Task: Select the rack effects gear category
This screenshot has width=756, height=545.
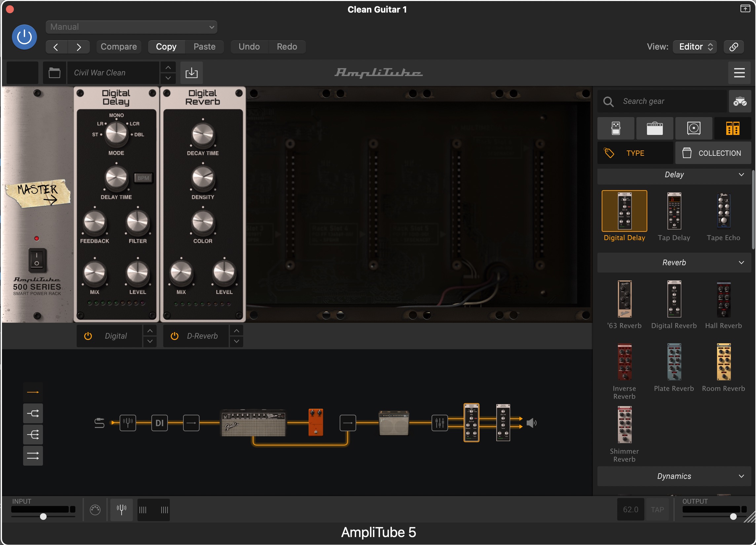Action: coord(732,128)
